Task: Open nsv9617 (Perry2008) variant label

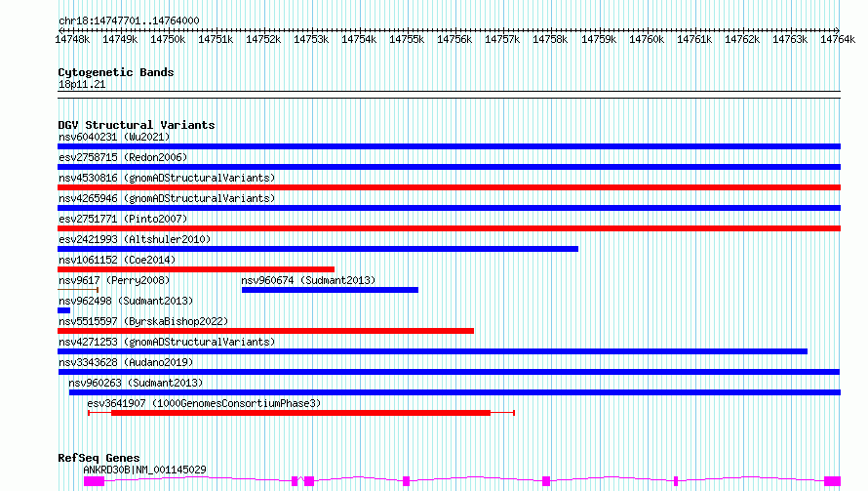Action: pyautogui.click(x=114, y=280)
